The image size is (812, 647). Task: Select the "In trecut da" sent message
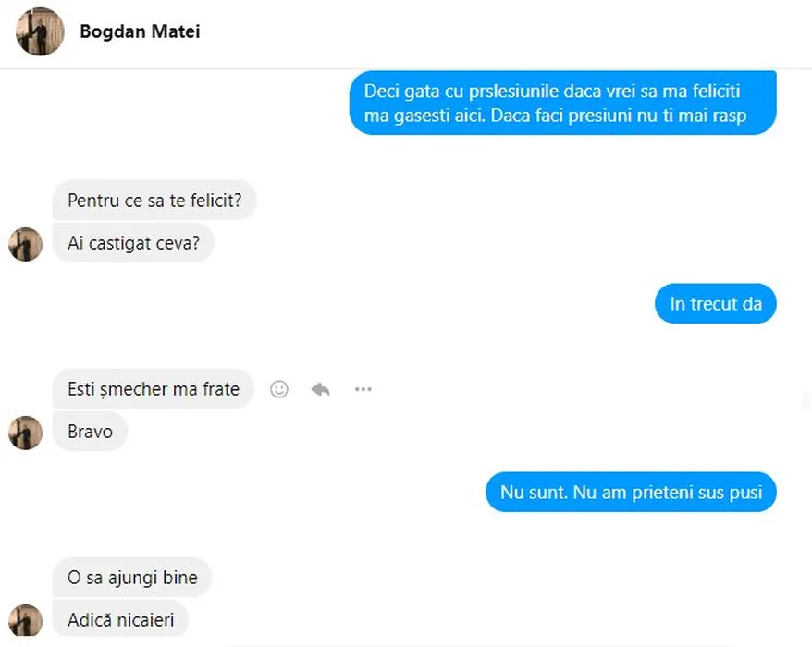pos(716,304)
